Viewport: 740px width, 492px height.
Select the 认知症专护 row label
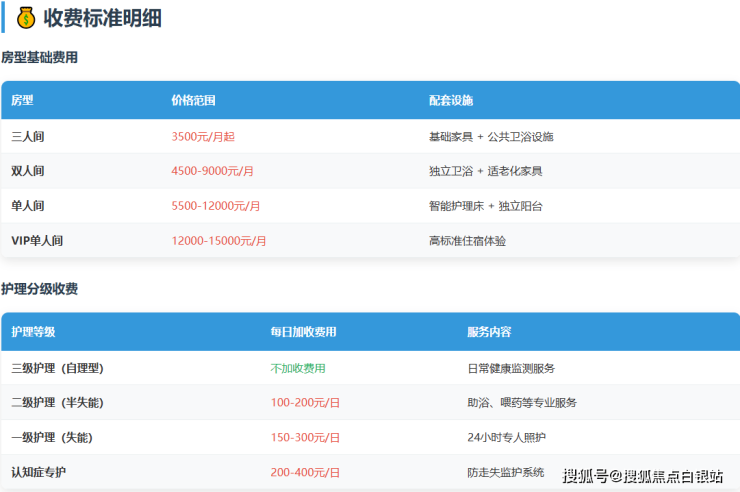point(39,472)
